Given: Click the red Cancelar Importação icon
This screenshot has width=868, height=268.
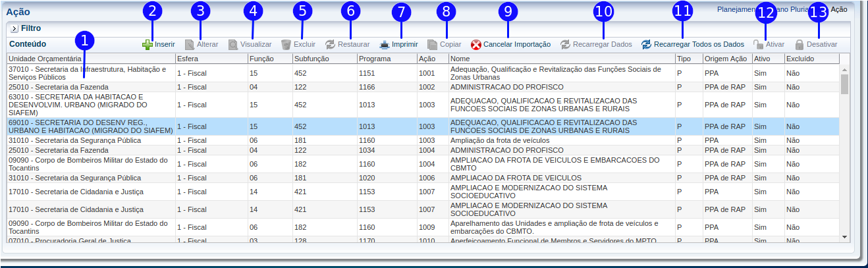Looking at the screenshot, I should (476, 45).
